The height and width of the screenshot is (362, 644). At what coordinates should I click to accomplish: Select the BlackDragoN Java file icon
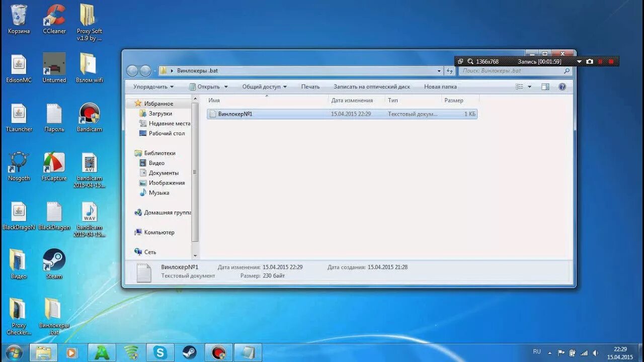pos(19,216)
